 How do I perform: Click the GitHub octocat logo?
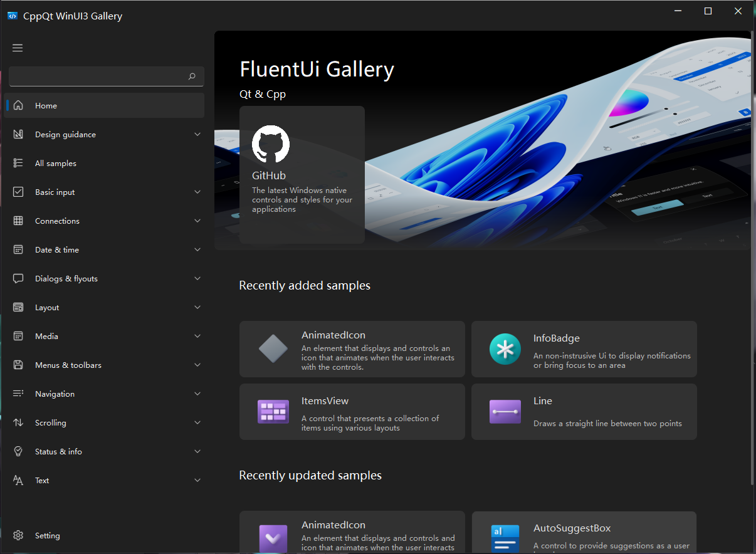271,144
